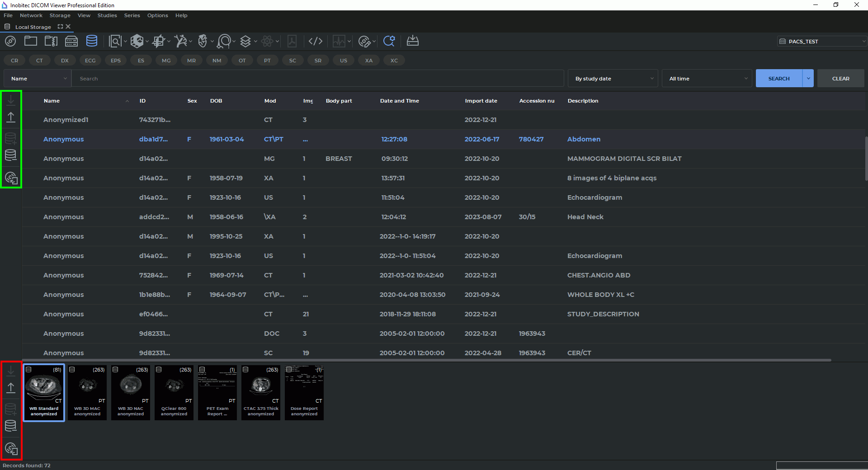Click upload arrow beside the study list
Screen dimensions: 868x470
point(11,117)
